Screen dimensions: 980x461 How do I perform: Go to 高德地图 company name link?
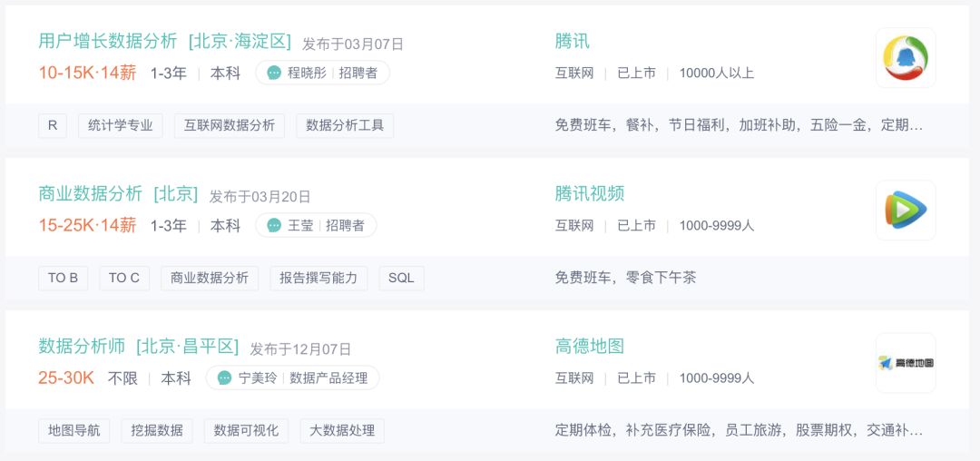point(590,347)
